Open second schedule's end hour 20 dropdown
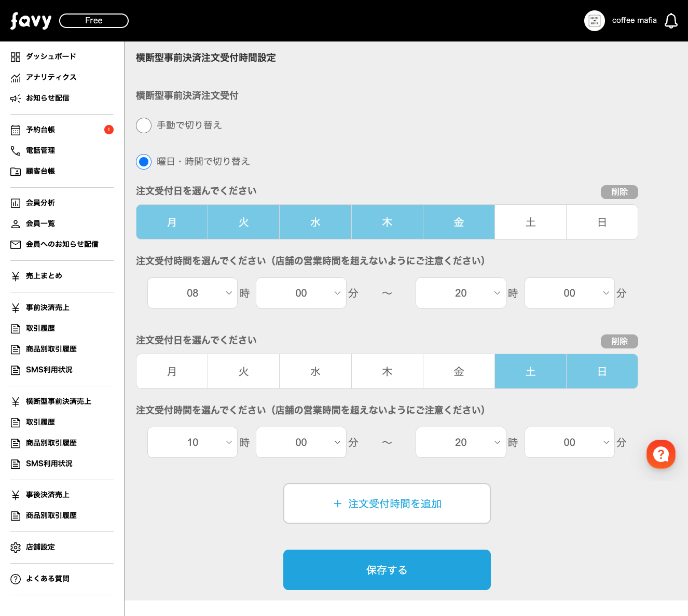Screen dimensions: 688x616 [x=461, y=442]
